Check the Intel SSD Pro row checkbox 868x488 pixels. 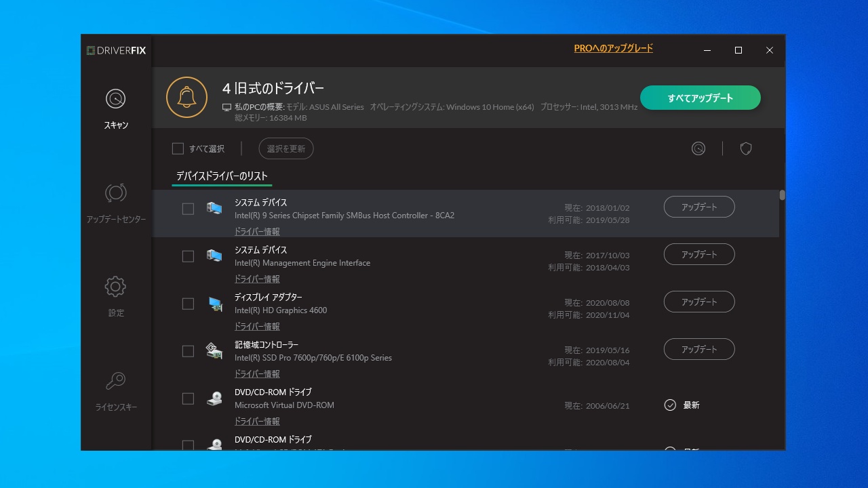188,351
